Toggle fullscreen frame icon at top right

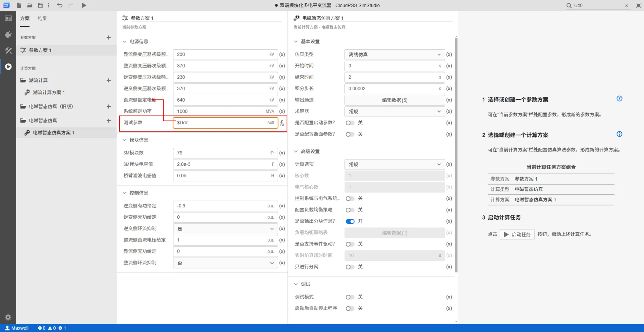[639, 5]
